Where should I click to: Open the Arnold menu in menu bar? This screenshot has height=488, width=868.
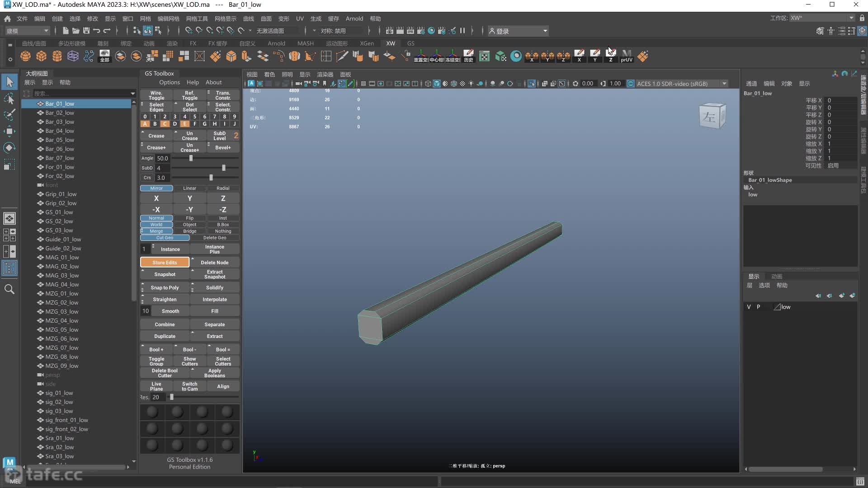click(354, 19)
